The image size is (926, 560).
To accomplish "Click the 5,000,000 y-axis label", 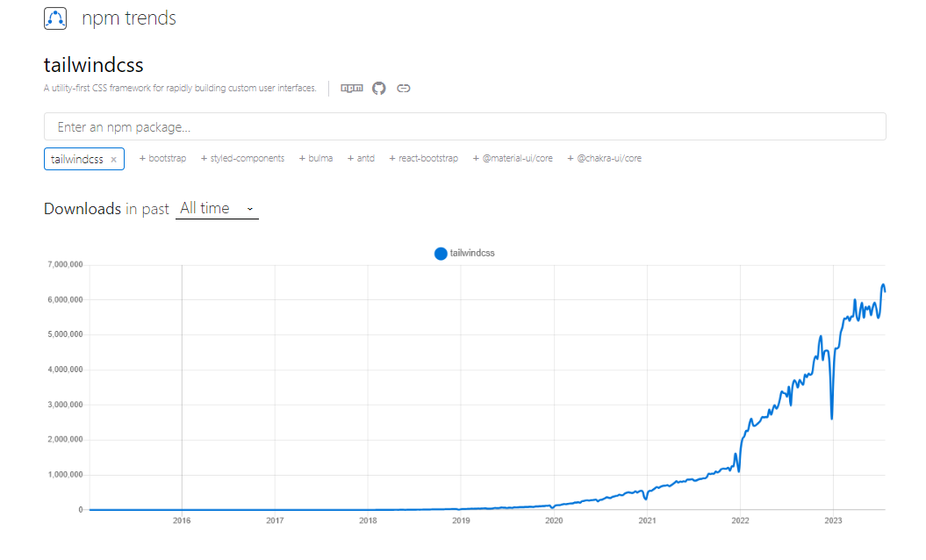I will [65, 334].
